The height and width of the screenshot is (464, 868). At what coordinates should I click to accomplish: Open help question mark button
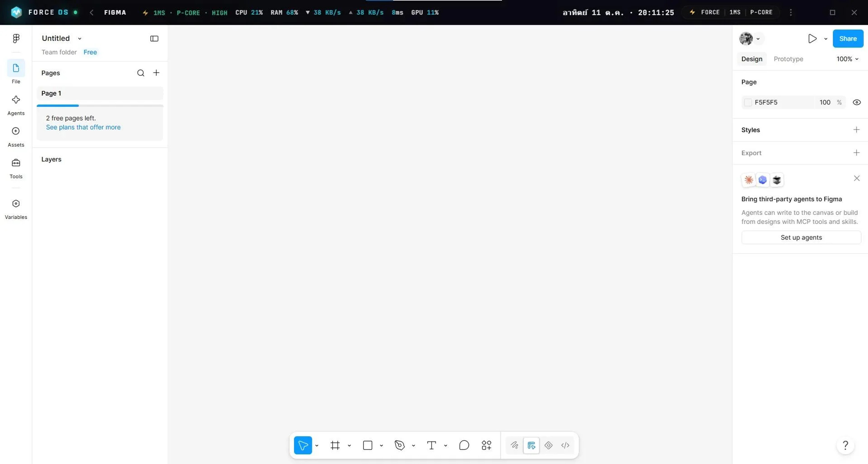click(845, 445)
